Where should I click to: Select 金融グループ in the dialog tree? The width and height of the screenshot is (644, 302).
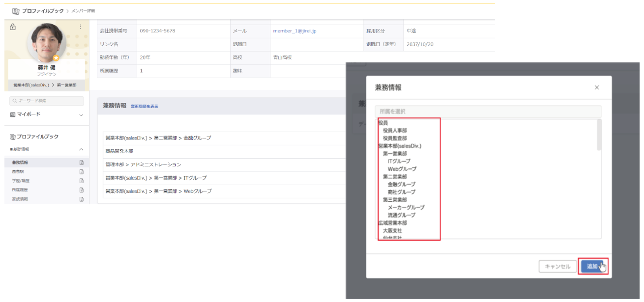(402, 185)
